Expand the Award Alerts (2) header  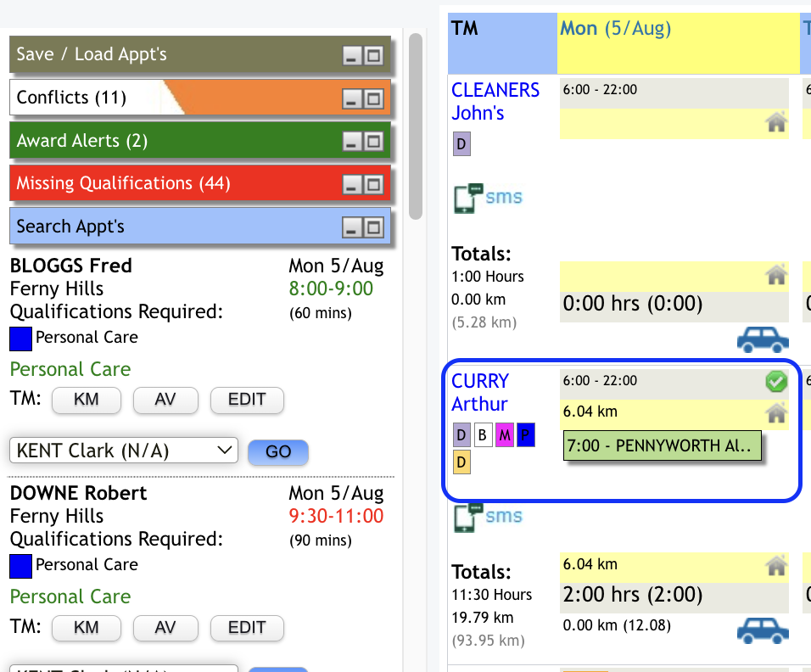199,140
